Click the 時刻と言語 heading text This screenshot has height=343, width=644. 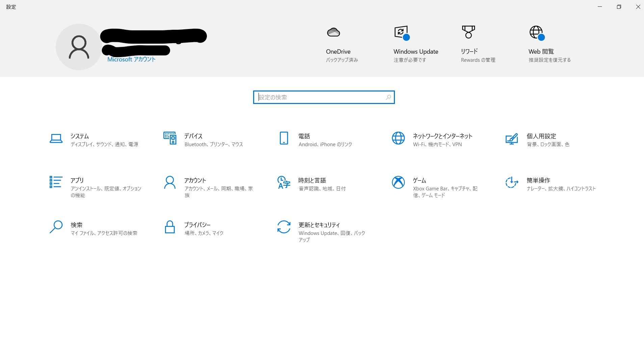coord(312,180)
